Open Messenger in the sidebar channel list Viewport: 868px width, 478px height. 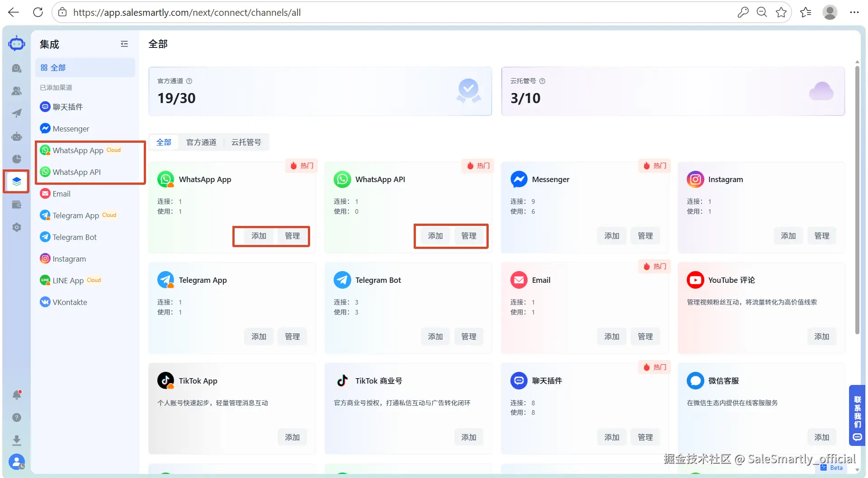(85, 129)
